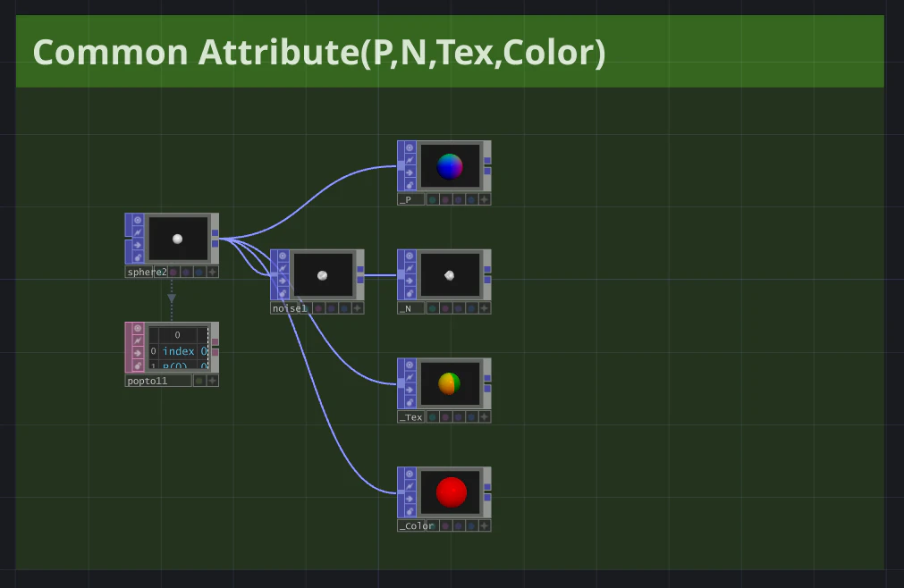904x588 pixels.
Task: Activate viewer plus flag on sphere2 node
Action: 212,273
